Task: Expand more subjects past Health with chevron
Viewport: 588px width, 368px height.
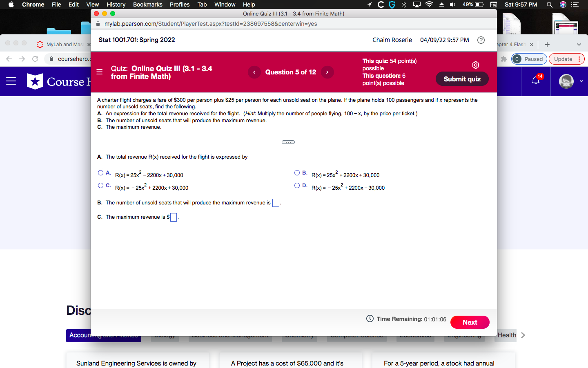Action: [523, 335]
